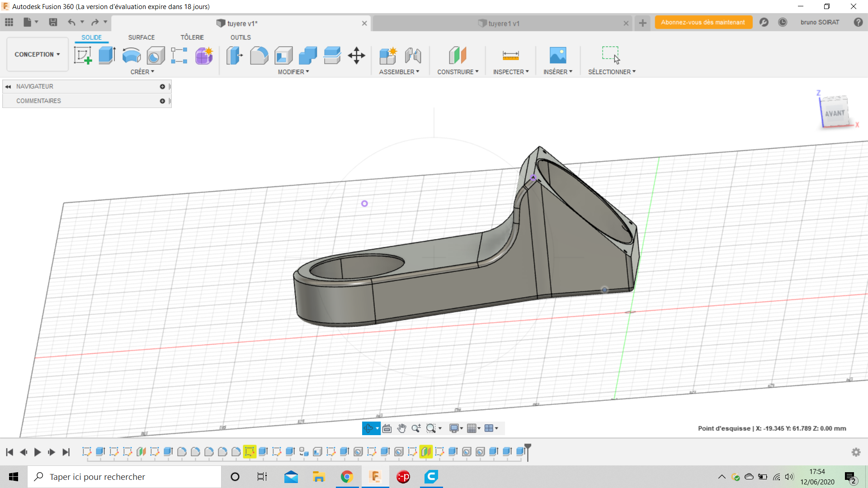Image resolution: width=868 pixels, height=488 pixels.
Task: Open the CONCEPTION workspace dropdown
Action: pos(37,54)
